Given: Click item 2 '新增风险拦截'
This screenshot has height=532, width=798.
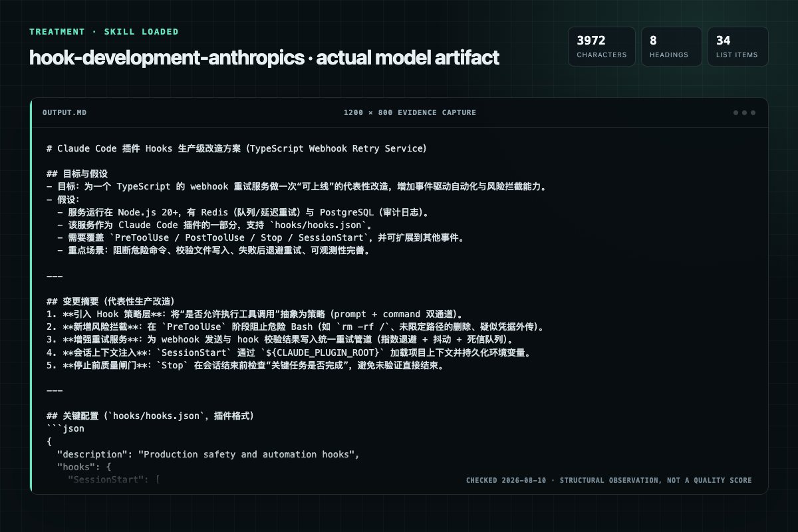Looking at the screenshot, I should click(x=297, y=327).
